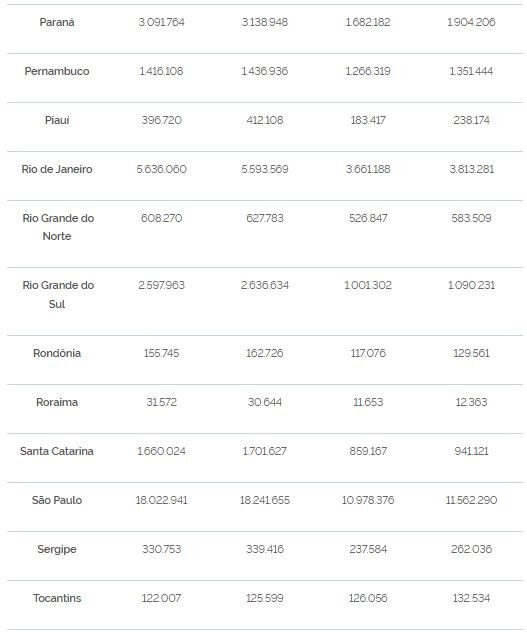This screenshot has height=637, width=527.
Task: Click the Rio de Janeiro label
Action: click(x=57, y=169)
